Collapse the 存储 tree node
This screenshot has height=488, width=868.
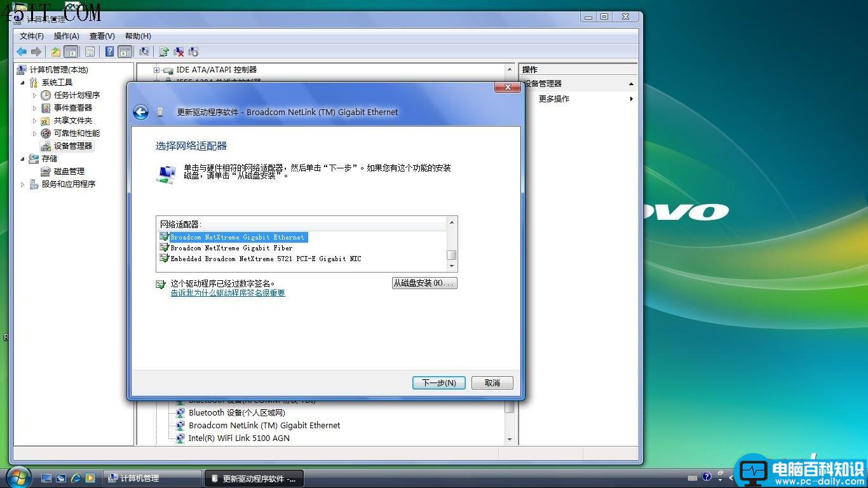(x=23, y=159)
